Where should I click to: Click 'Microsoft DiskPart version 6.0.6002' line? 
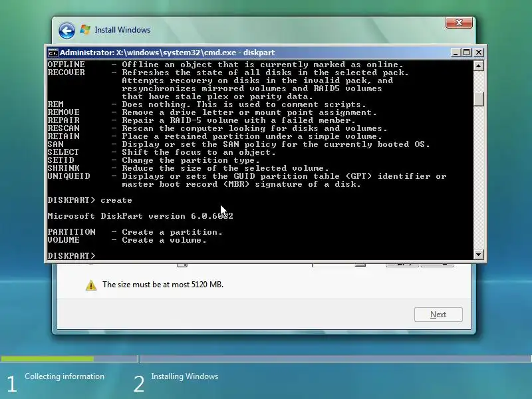tap(140, 216)
